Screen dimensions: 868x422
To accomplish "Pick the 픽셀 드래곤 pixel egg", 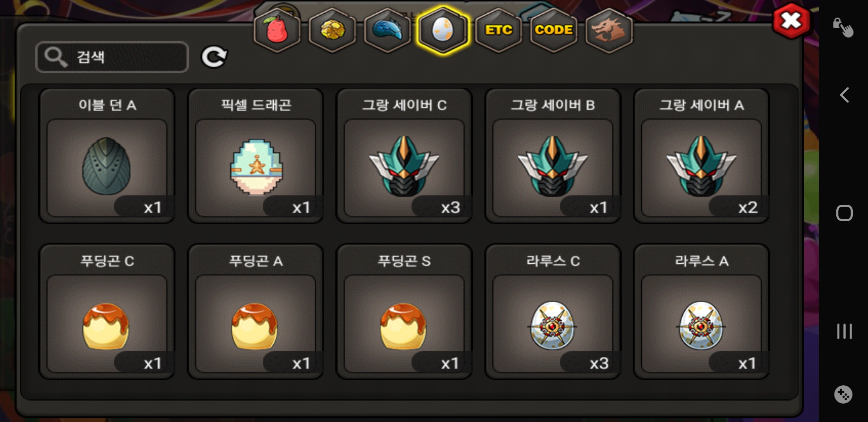I will point(255,156).
